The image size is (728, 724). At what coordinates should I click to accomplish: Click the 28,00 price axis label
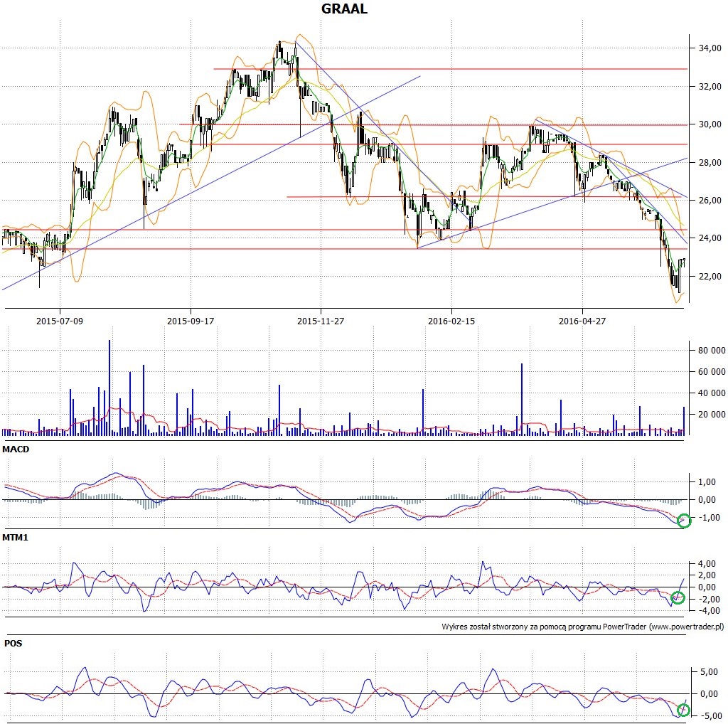(x=710, y=163)
